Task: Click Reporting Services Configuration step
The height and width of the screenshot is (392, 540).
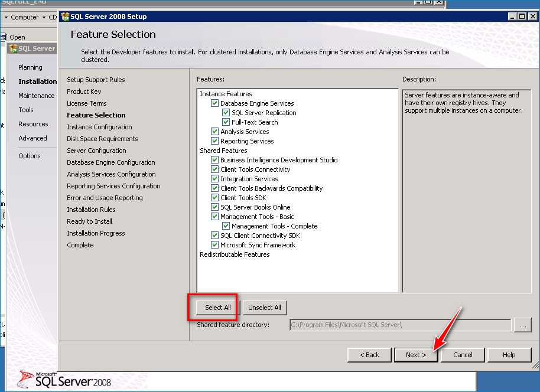Action: (113, 186)
